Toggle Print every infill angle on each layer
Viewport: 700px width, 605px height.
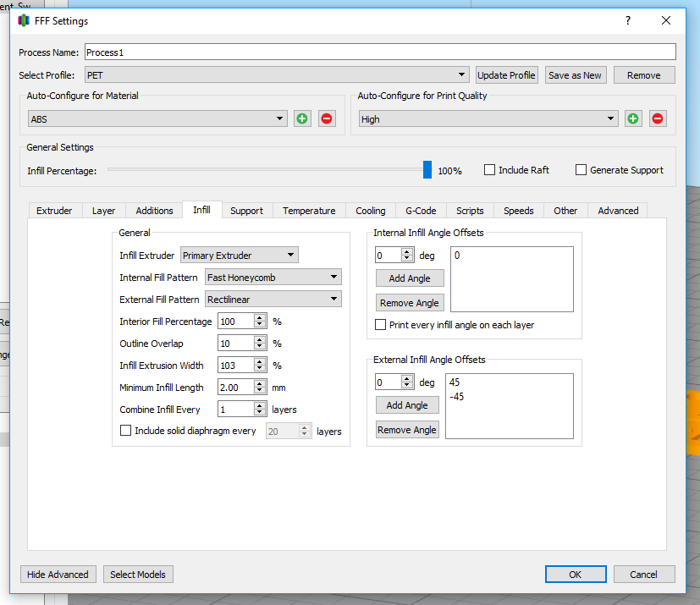[x=380, y=325]
